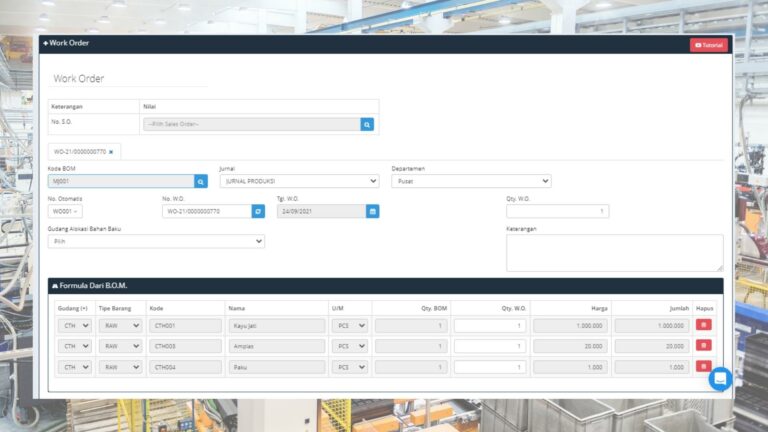The height and width of the screenshot is (432, 768).
Task: Click the Gudang (+) column header
Action: click(72, 309)
